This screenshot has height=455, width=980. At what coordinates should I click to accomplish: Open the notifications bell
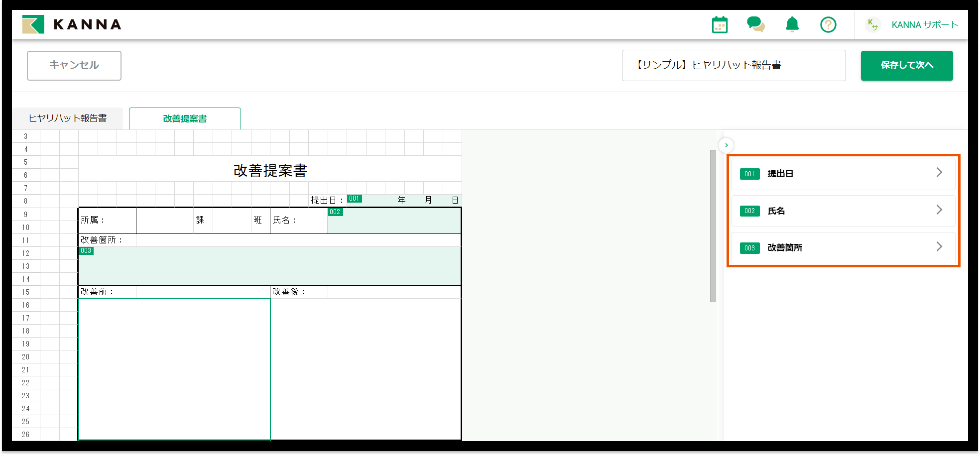(792, 24)
